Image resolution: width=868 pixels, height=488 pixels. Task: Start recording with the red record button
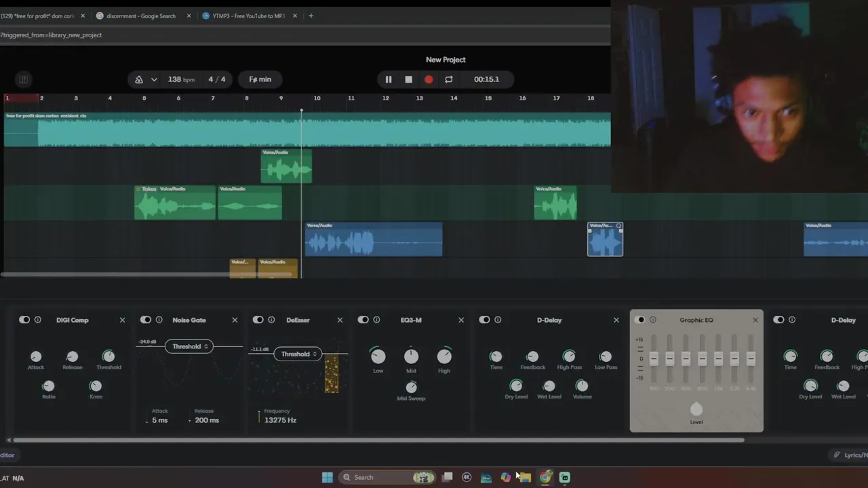[x=429, y=79]
